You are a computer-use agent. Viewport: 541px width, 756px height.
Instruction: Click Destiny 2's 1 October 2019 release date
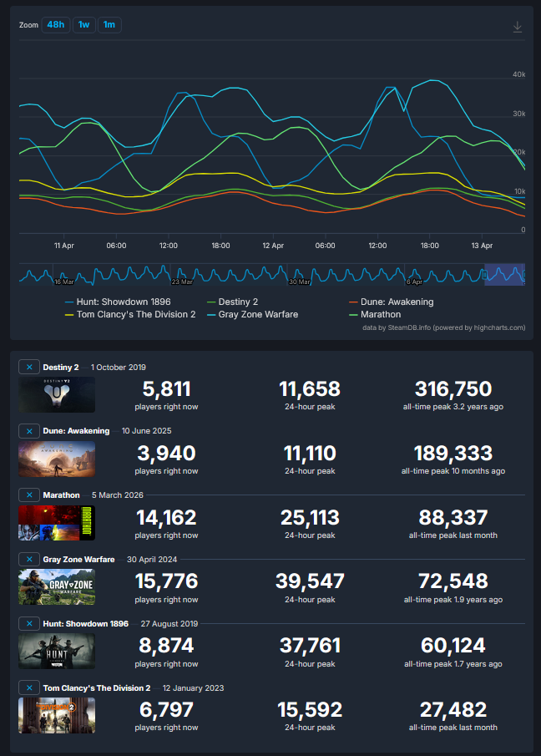[x=119, y=368]
